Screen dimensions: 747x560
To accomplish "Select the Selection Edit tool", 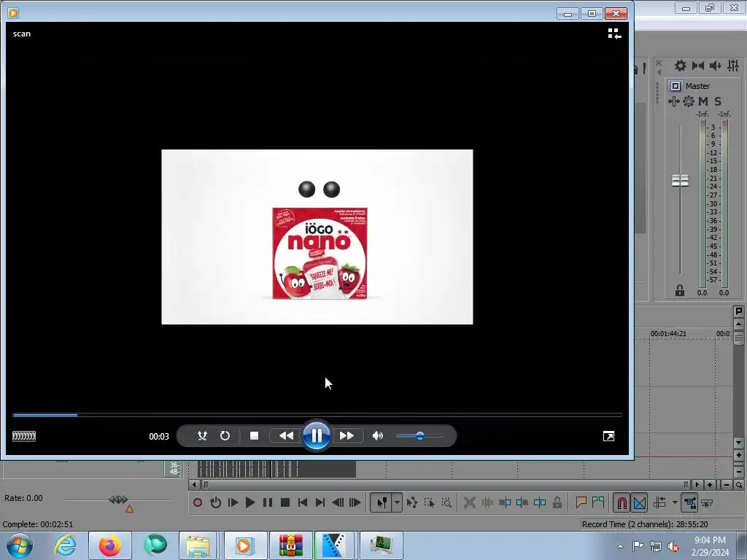I will (429, 502).
